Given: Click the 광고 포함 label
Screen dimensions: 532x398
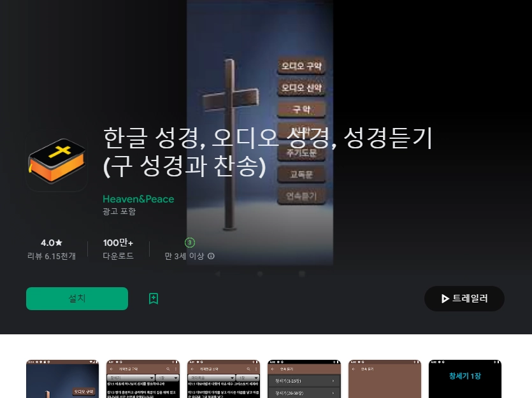Looking at the screenshot, I should [119, 211].
